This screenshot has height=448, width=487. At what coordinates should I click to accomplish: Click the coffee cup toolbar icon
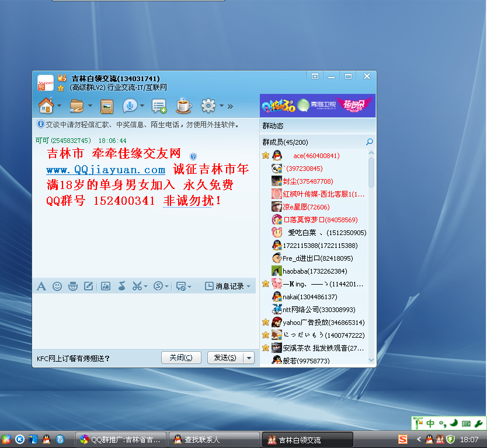[184, 106]
